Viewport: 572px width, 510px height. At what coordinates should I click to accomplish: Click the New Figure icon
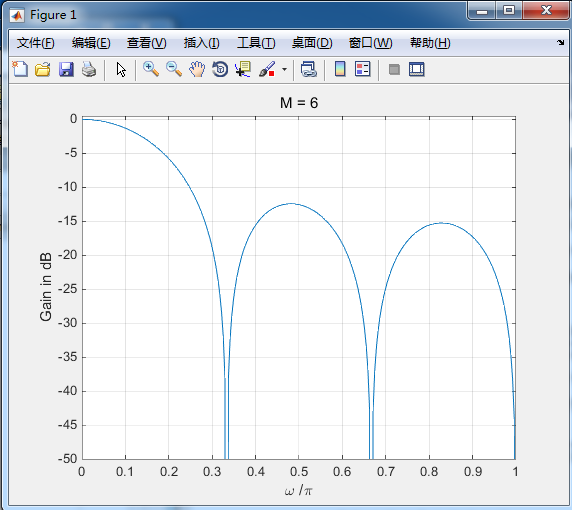(x=20, y=69)
